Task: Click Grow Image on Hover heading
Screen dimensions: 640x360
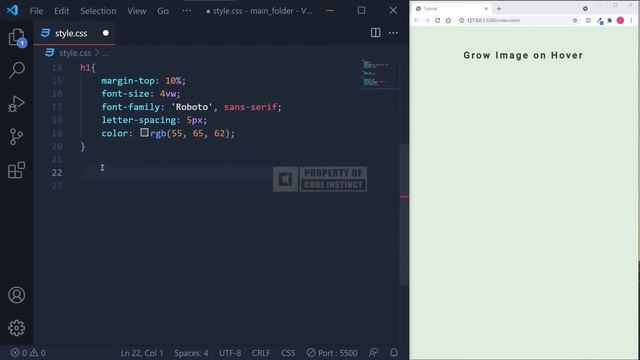Action: (x=523, y=55)
